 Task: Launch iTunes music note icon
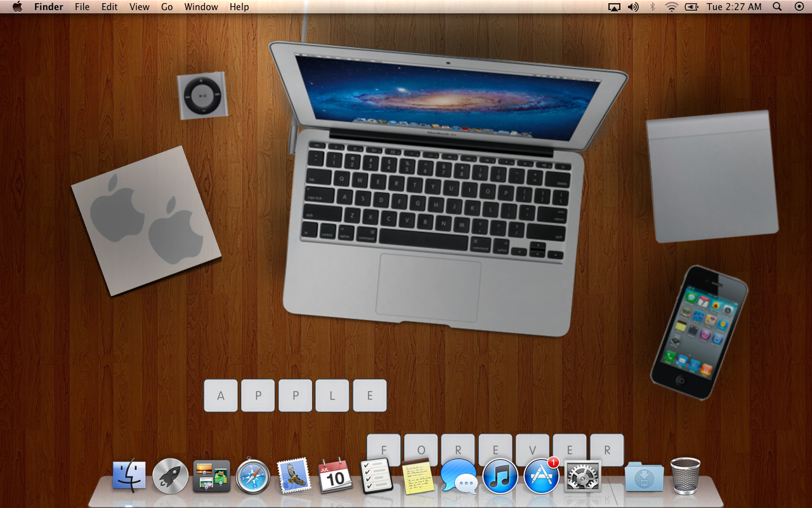pos(500,476)
